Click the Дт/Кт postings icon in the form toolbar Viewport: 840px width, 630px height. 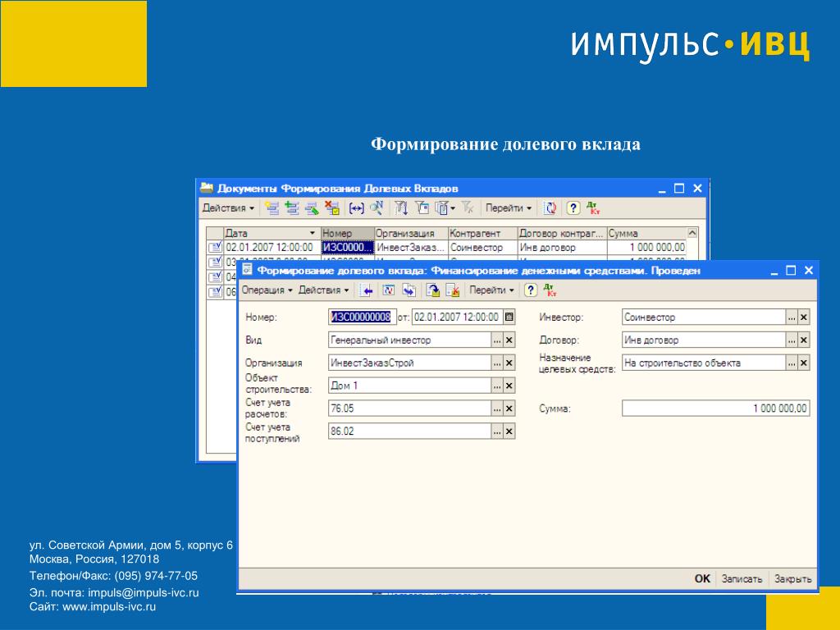550,290
